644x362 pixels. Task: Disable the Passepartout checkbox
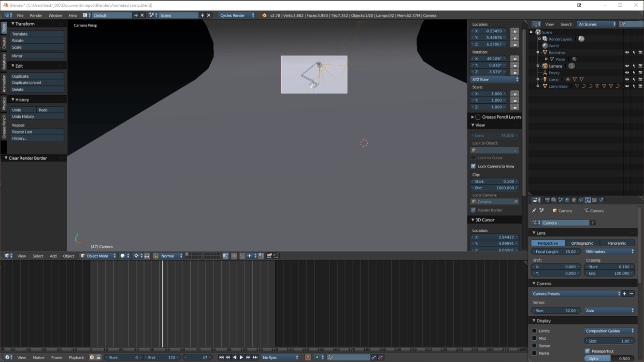[x=587, y=351]
